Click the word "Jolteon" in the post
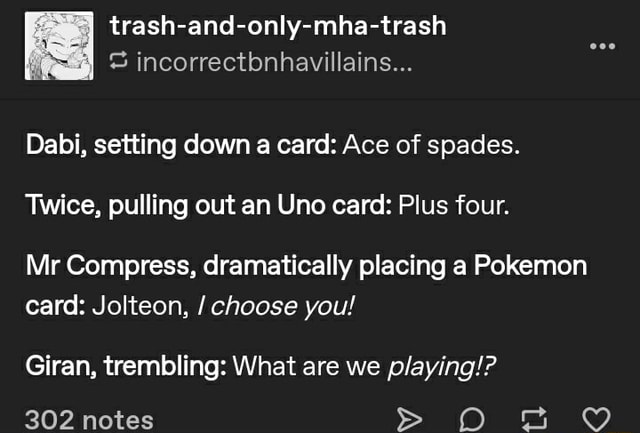 (129, 305)
